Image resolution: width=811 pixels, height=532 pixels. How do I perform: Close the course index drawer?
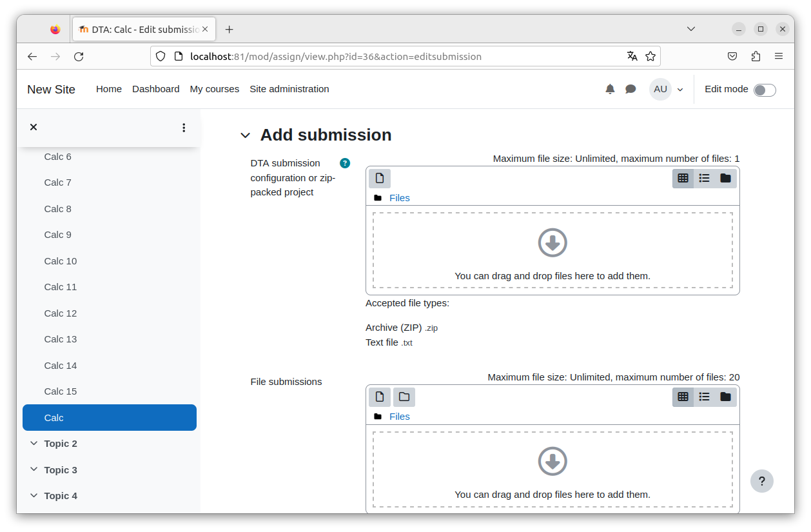[x=34, y=127]
